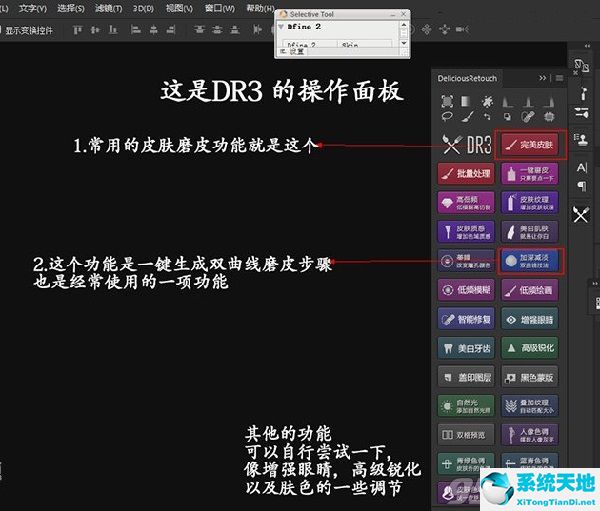Collapse DeliciousRetouch panel with double-arrow
The image size is (600, 511).
(x=542, y=78)
